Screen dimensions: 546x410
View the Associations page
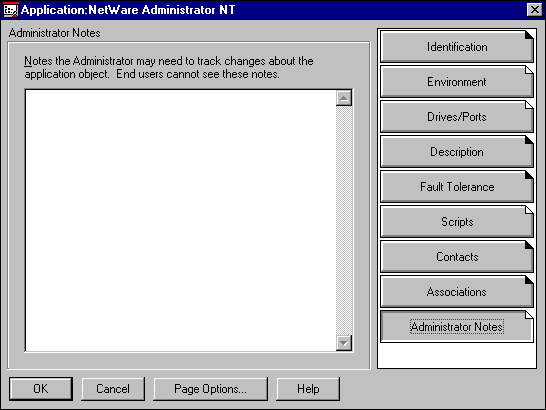457,292
